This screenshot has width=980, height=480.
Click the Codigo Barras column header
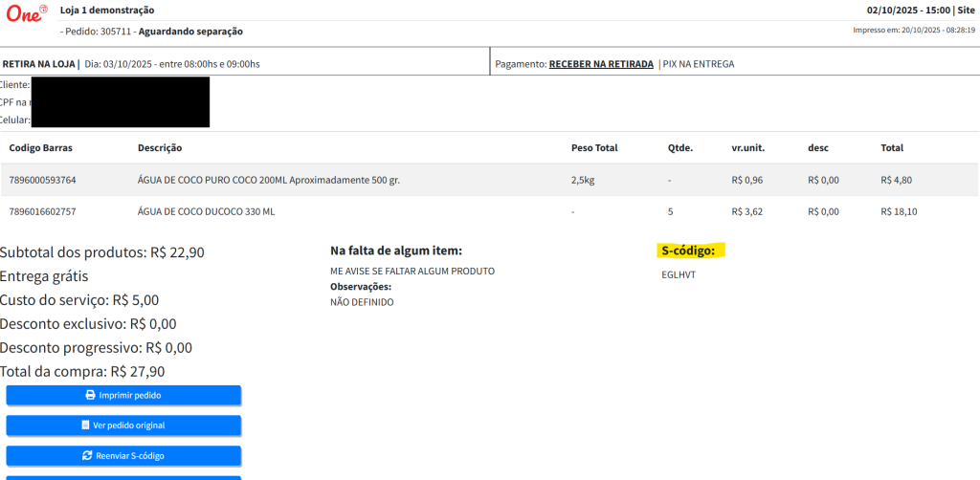40,148
